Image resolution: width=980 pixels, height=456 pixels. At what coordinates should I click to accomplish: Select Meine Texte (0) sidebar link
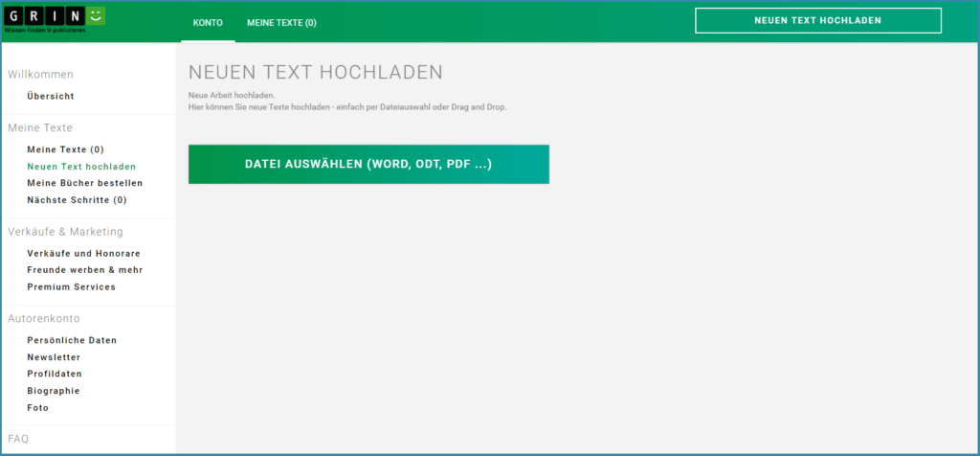tap(65, 149)
